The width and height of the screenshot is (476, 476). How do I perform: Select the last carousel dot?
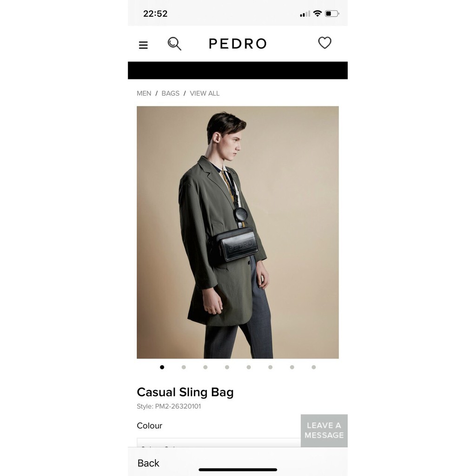(314, 367)
